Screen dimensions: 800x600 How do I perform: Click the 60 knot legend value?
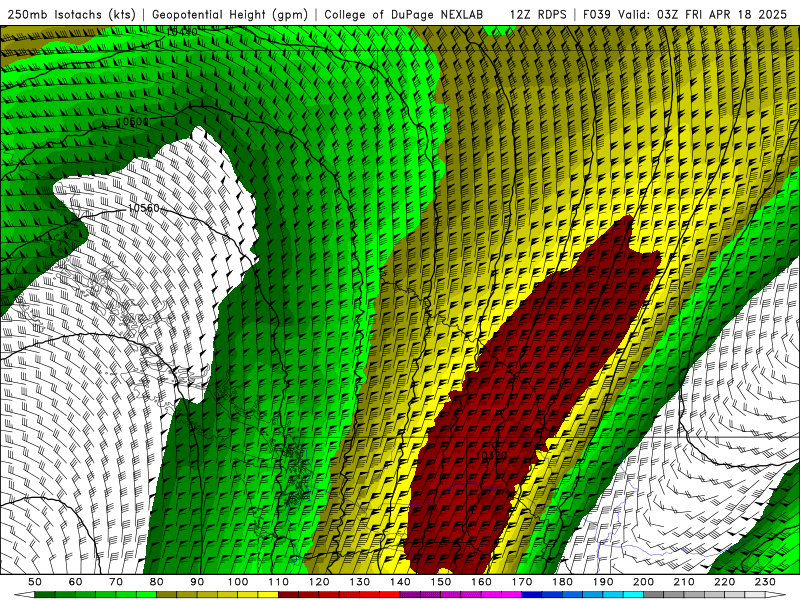pyautogui.click(x=75, y=582)
